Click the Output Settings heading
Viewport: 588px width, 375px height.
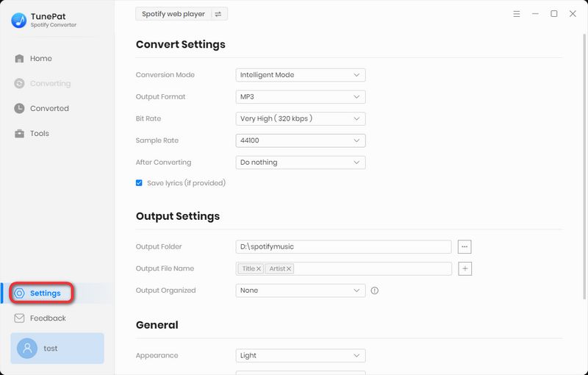pyautogui.click(x=178, y=216)
